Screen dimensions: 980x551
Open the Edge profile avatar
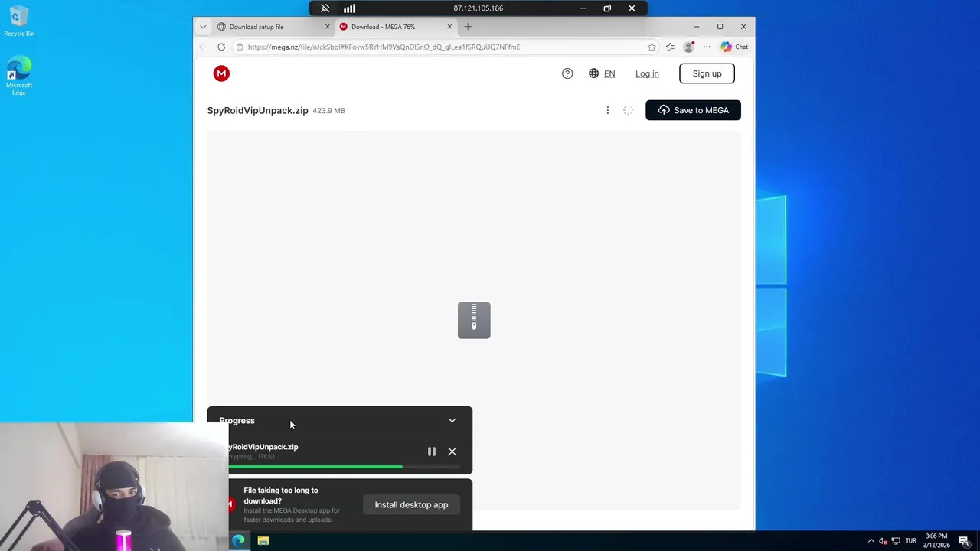[688, 47]
